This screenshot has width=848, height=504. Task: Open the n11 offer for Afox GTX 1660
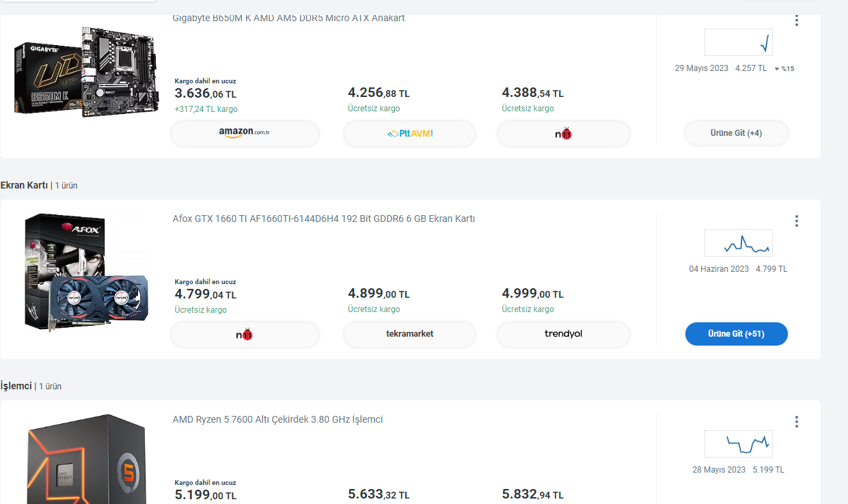coord(245,334)
